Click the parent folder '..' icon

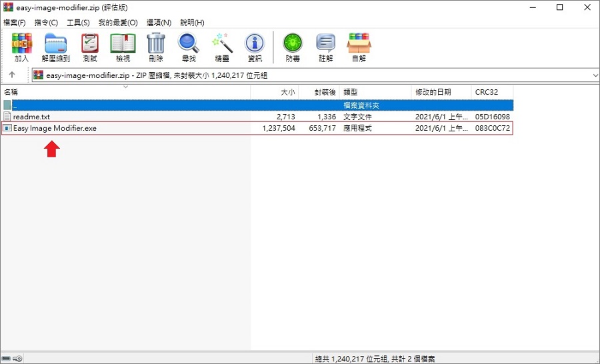click(x=7, y=105)
